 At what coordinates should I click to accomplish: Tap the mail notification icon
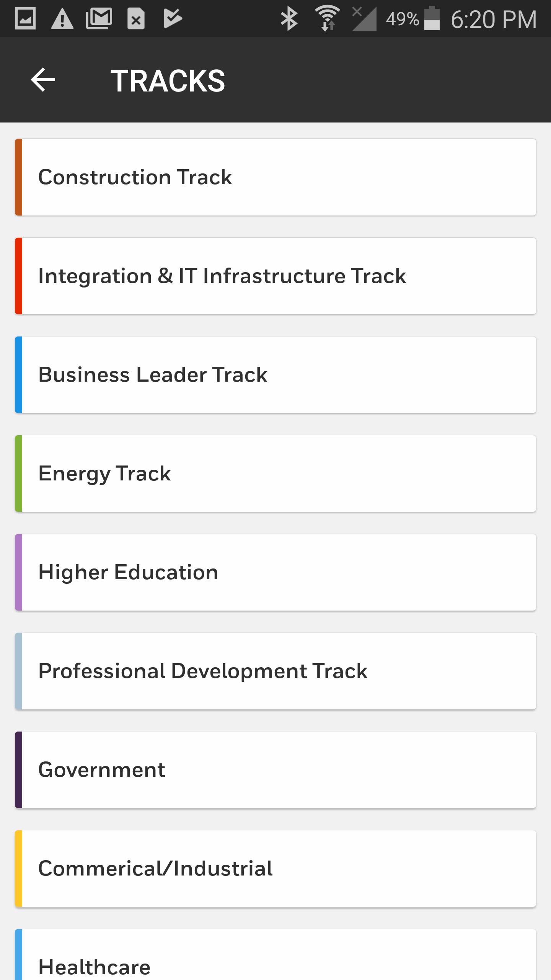tap(99, 19)
